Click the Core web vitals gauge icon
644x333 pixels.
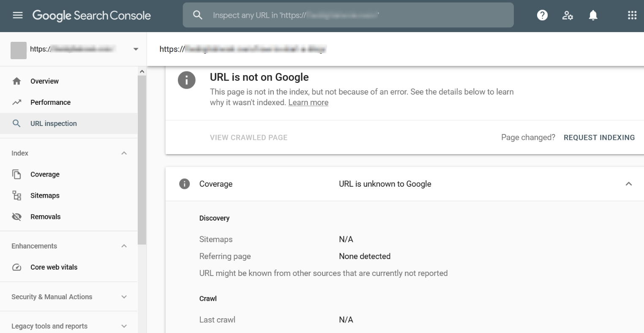pos(16,267)
